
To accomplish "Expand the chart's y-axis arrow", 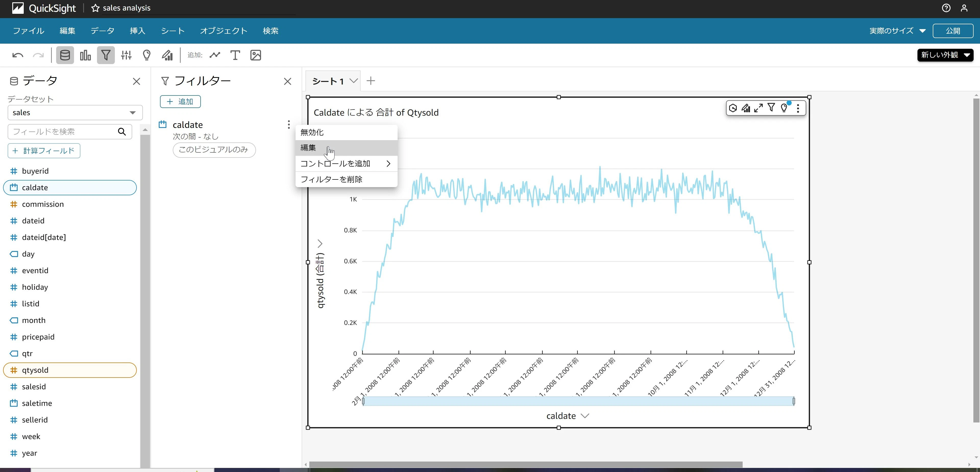I will point(320,244).
